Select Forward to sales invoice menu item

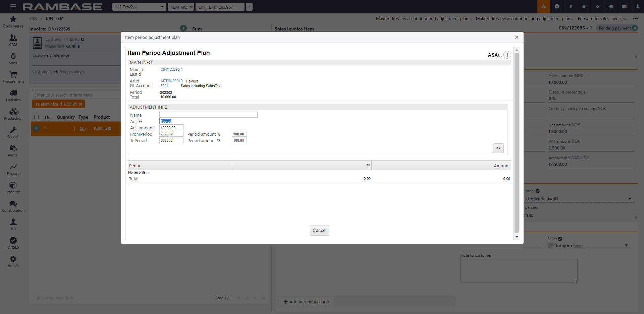(x=602, y=19)
